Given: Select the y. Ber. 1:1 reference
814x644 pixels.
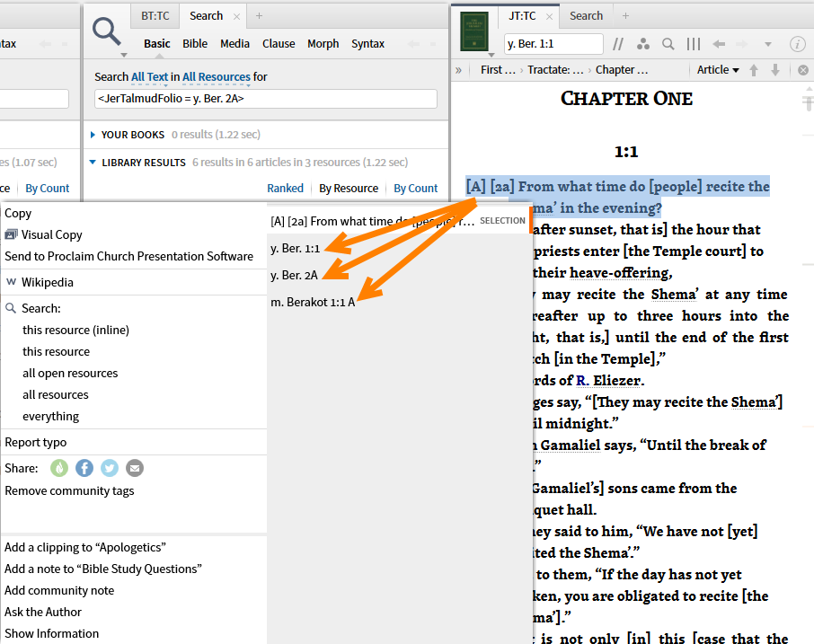Looking at the screenshot, I should pos(296,249).
